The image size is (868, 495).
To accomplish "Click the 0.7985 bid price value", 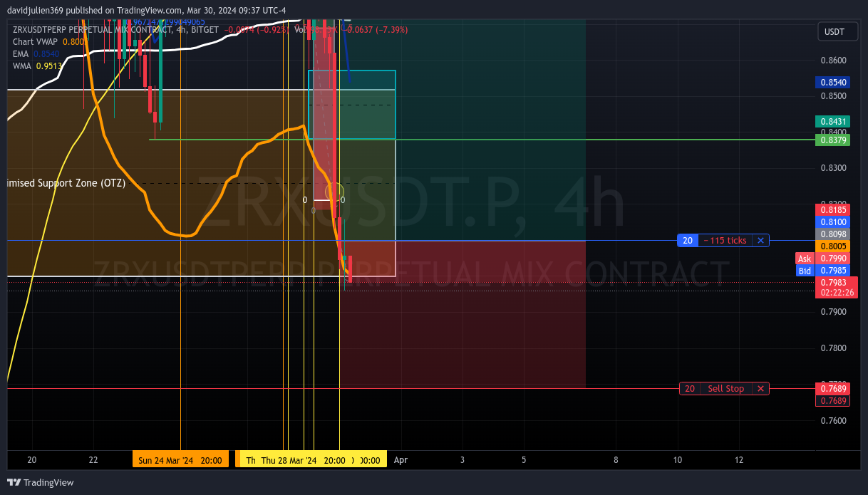I will (832, 271).
